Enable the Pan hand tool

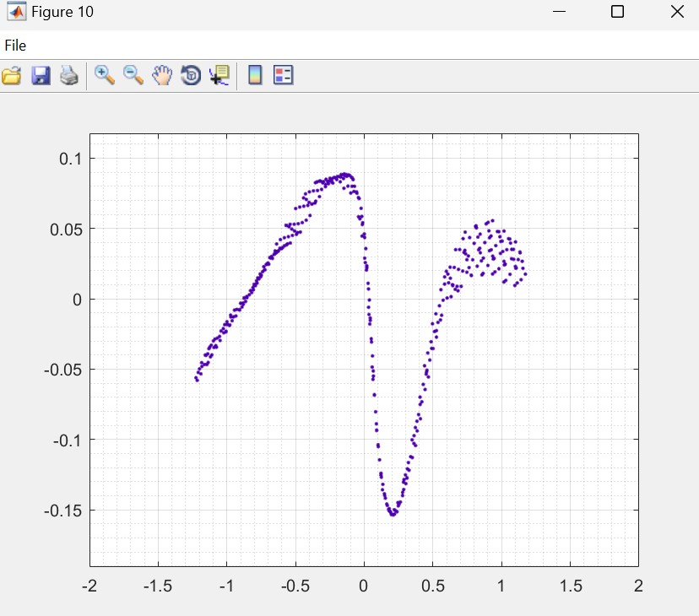click(x=162, y=76)
